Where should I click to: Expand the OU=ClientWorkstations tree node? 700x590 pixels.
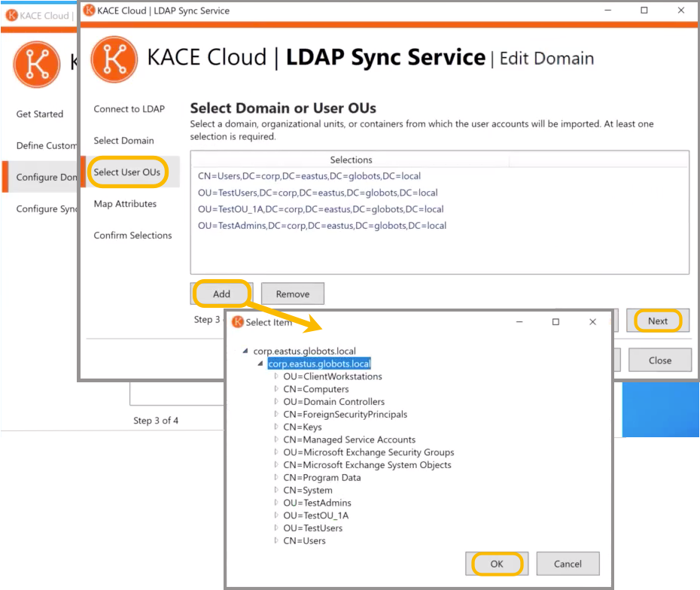(x=276, y=376)
